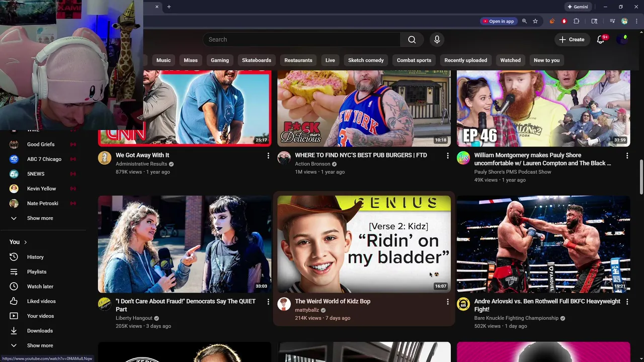Image resolution: width=644 pixels, height=362 pixels.
Task: Open the browser zoom magnifier icon
Action: point(524,21)
